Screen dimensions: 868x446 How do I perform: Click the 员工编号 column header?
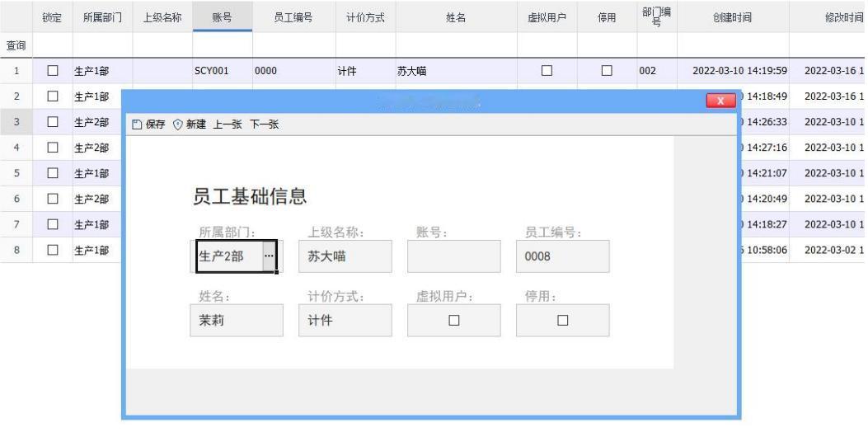coord(294,16)
